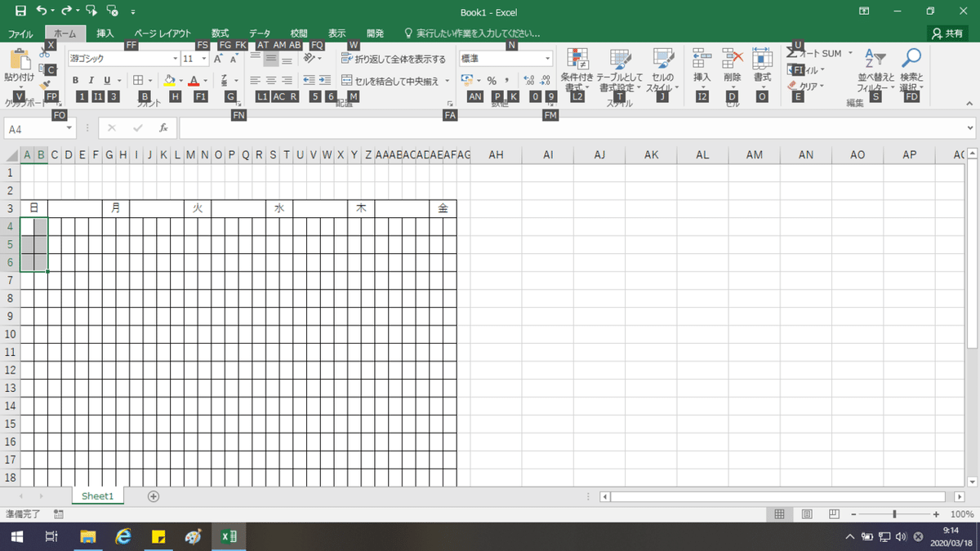This screenshot has width=980, height=551.
Task: Open Cell Styles gallery
Action: (x=662, y=70)
